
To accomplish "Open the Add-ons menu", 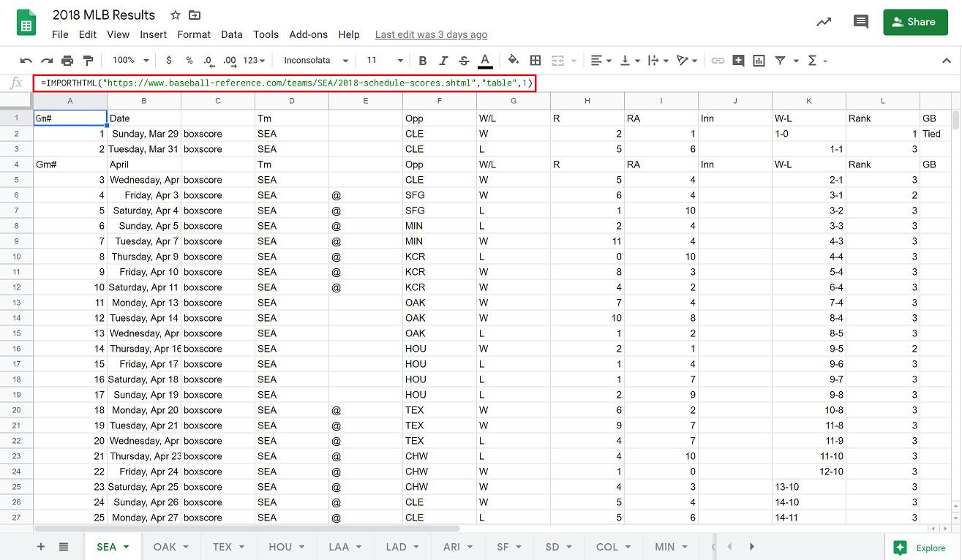I will [309, 34].
